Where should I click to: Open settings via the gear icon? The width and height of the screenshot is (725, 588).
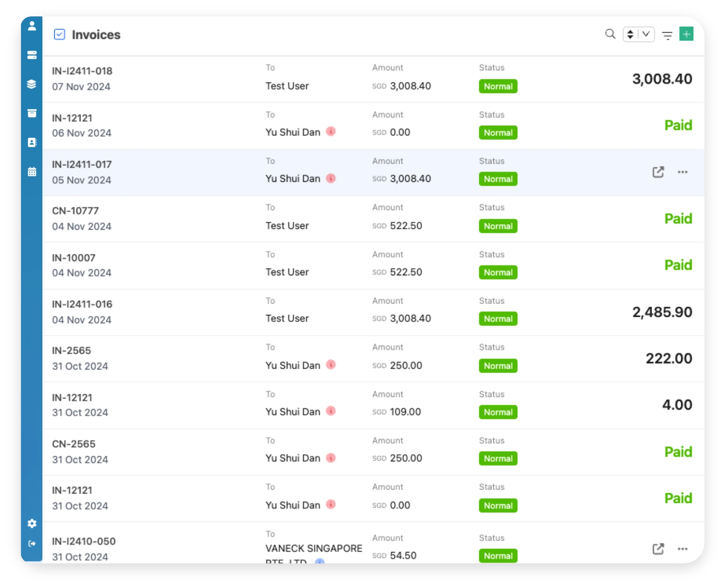[32, 523]
